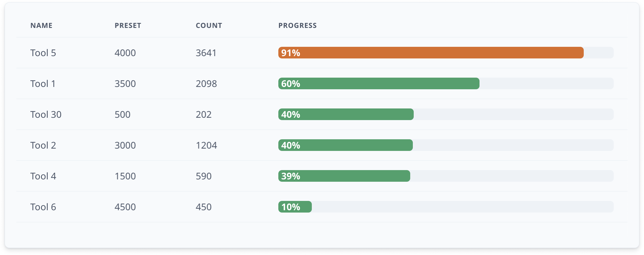This screenshot has width=644, height=255.
Task: Click the green 60% progress bar
Action: coord(379,84)
